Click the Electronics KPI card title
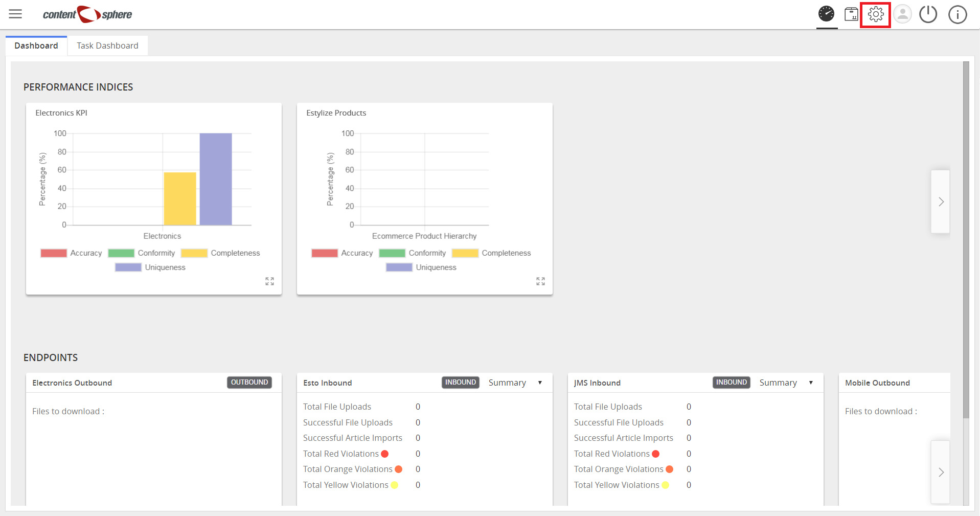980x516 pixels. click(61, 113)
